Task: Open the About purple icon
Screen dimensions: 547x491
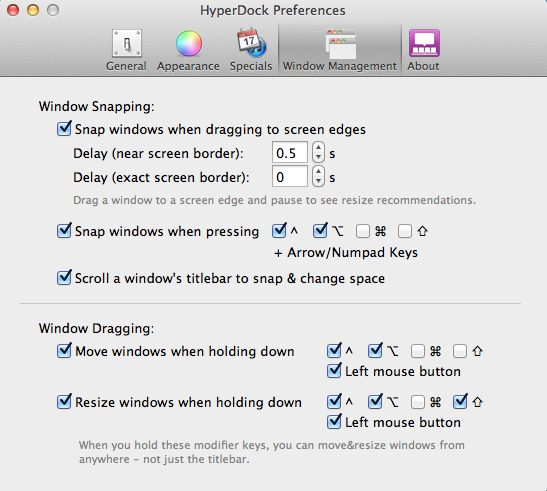Action: click(x=424, y=43)
